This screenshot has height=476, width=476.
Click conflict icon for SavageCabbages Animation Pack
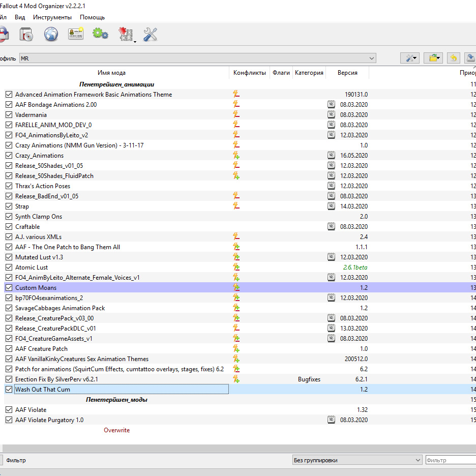[236, 308]
